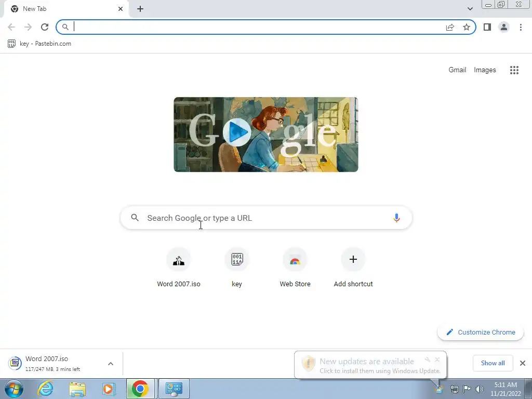Open the Google apps grid
The height and width of the screenshot is (399, 532).
pos(514,70)
